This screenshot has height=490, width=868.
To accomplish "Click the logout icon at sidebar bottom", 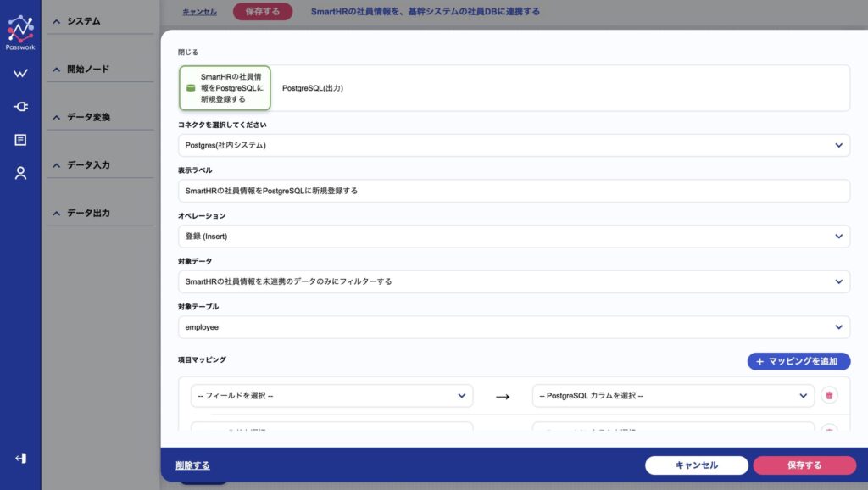I will 20,458.
